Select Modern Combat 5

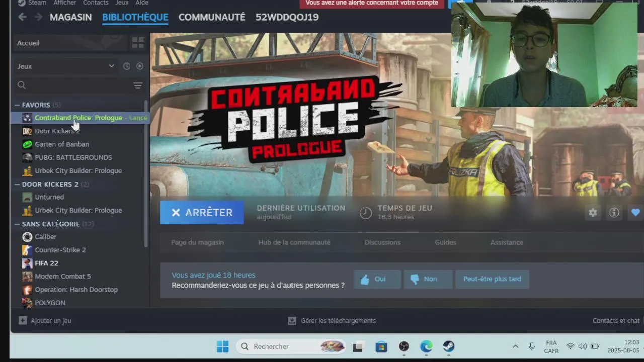pos(63,277)
